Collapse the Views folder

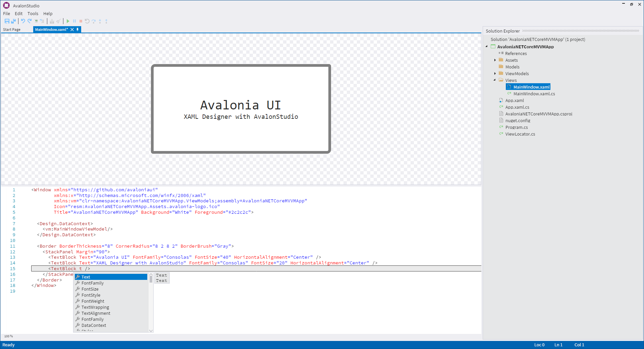(495, 80)
